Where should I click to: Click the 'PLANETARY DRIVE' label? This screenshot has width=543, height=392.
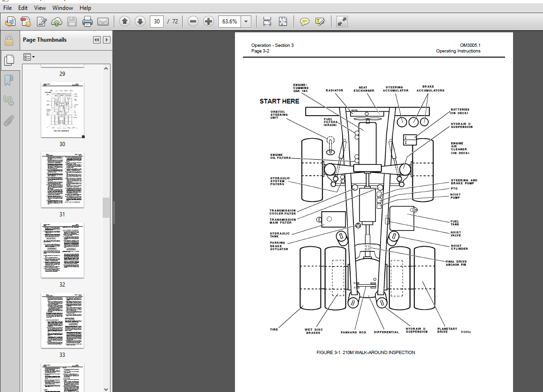447,330
